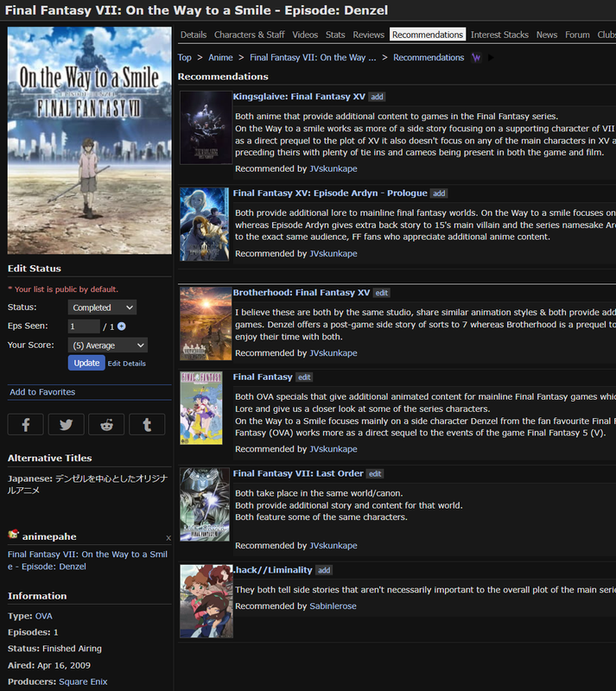Open the Square Enix producer link
The width and height of the screenshot is (616, 691).
pos(83,681)
